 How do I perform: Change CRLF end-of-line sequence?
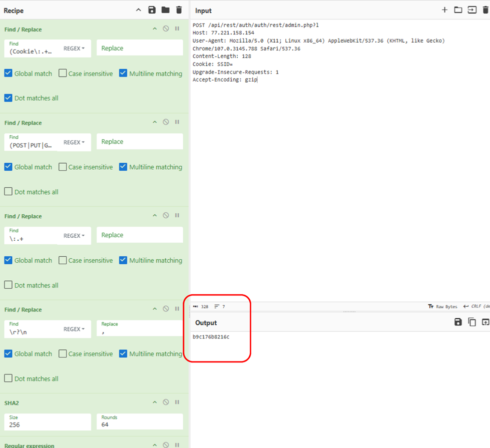[x=476, y=306]
